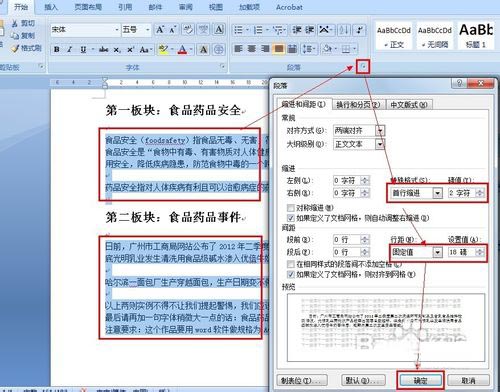Apply bulleted list formatting
The width and height of the screenshot is (500, 392).
point(238,30)
